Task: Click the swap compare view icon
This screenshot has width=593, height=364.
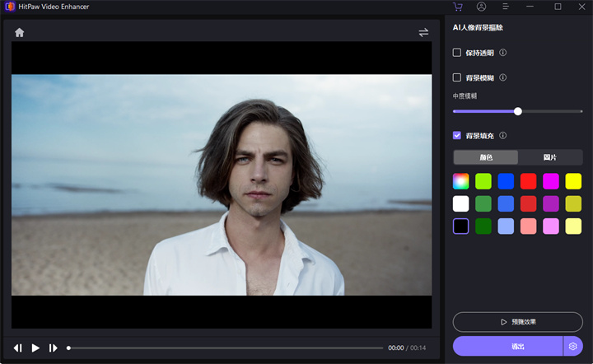Action: click(x=423, y=33)
